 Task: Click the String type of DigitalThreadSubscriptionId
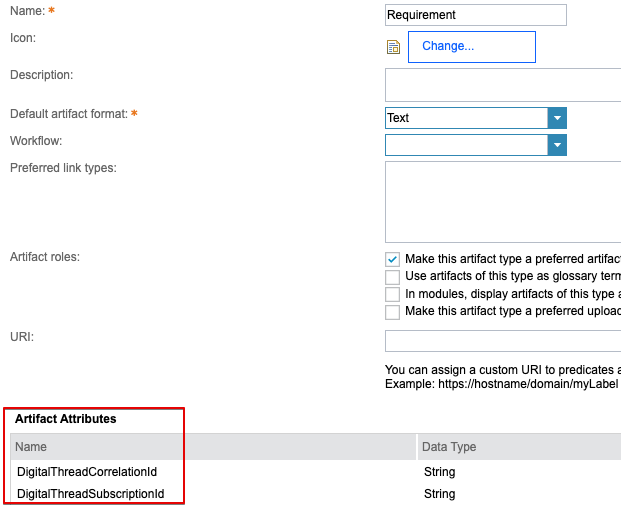point(439,494)
